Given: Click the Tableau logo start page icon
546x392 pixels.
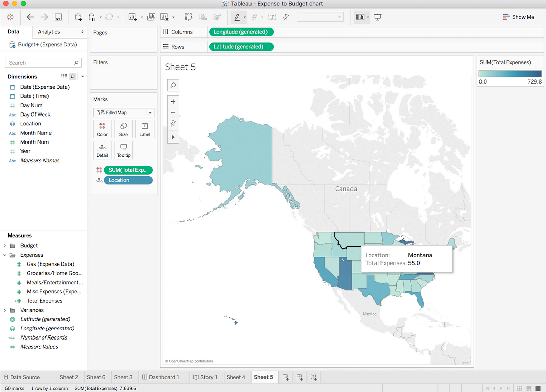Looking at the screenshot, I should coord(10,17).
